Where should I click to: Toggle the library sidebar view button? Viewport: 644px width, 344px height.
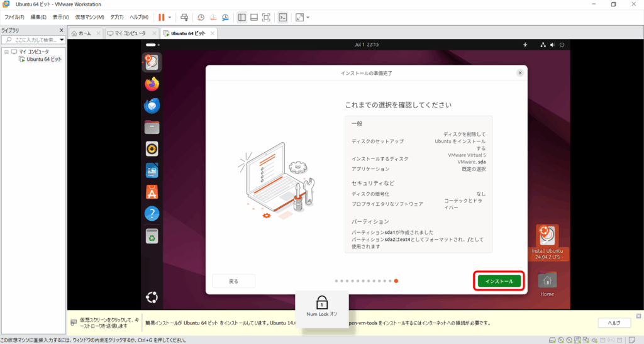click(242, 17)
